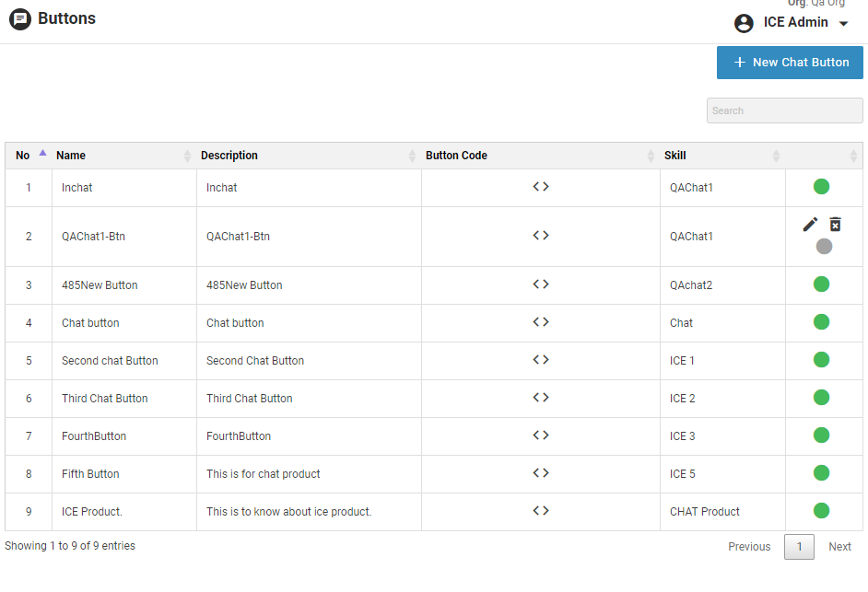
Task: Toggle the green status for Inchat
Action: 821,187
